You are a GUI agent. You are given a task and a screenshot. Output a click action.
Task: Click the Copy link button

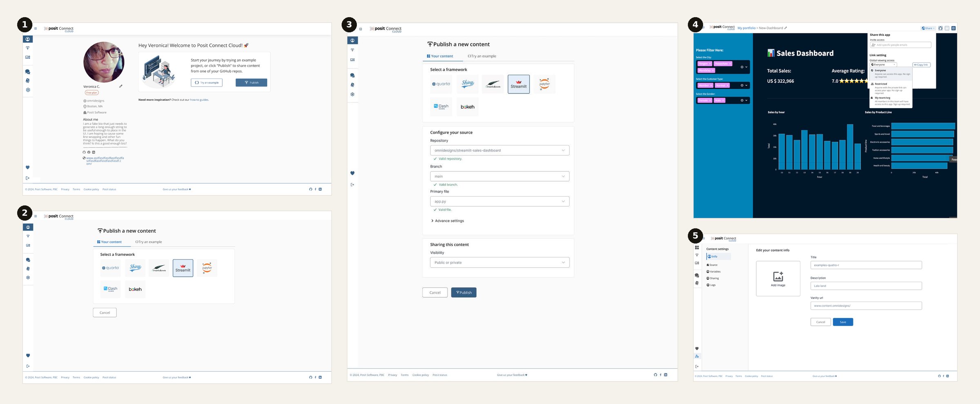pos(921,64)
